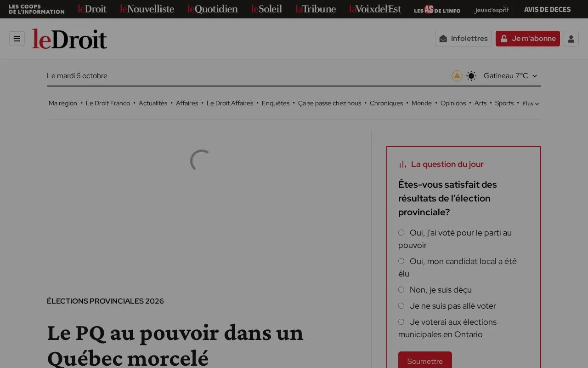Choose 'Non, je suis déçu' option

pos(401,290)
